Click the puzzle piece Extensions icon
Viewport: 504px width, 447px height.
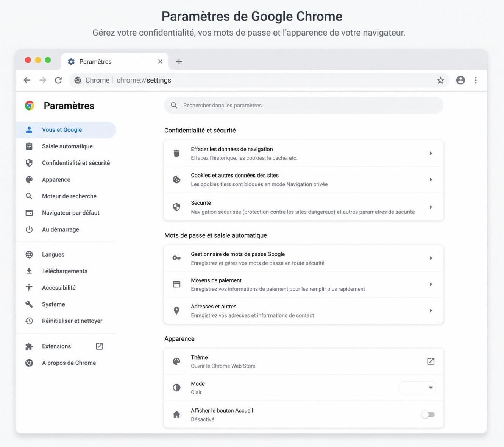click(x=29, y=346)
